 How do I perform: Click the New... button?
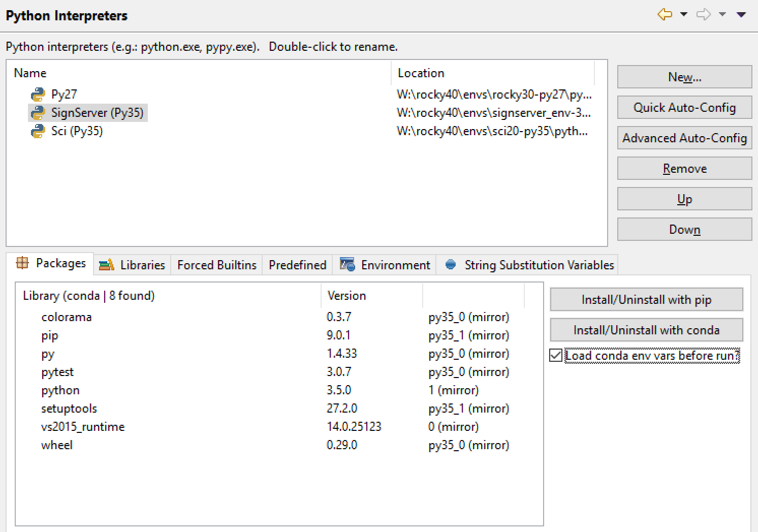(684, 77)
